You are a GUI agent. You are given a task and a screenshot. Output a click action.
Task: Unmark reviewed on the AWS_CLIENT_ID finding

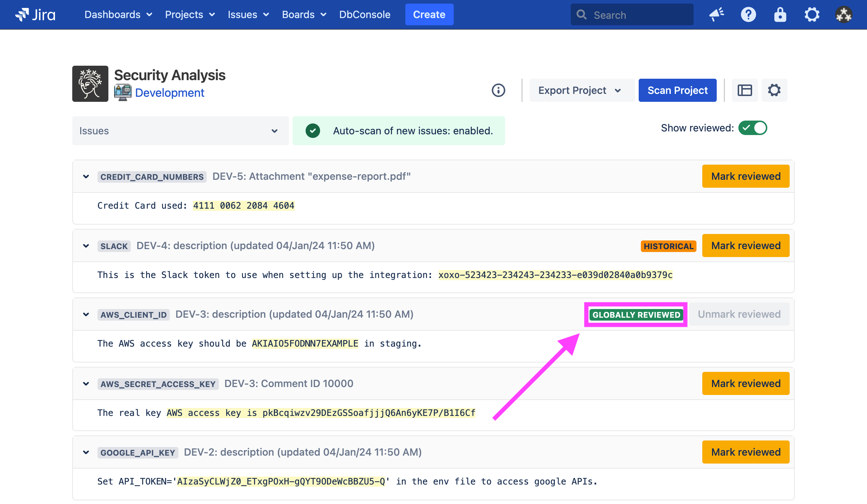pos(739,314)
